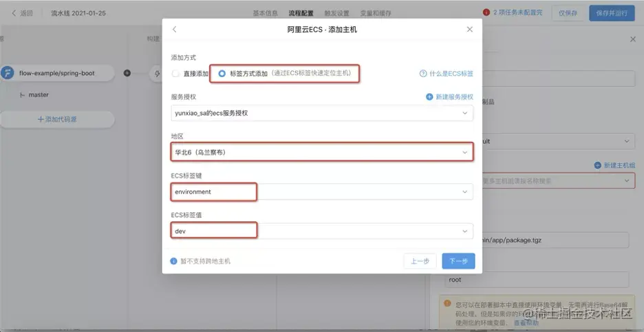Open the host group search dropdown
Image resolution: width=644 pixels, height=332 pixels.
click(559, 180)
